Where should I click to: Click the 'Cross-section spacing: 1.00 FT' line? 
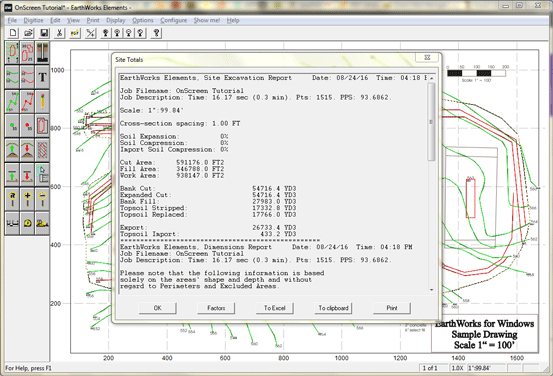coord(180,123)
